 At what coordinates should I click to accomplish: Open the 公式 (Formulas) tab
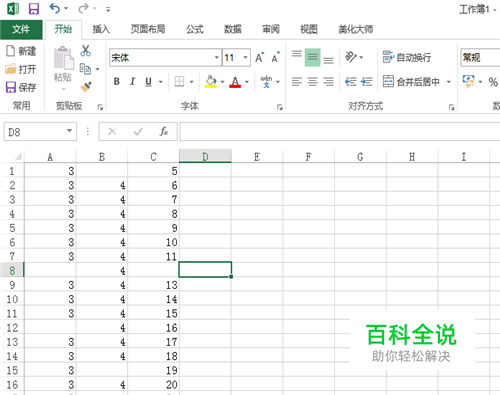pos(195,29)
